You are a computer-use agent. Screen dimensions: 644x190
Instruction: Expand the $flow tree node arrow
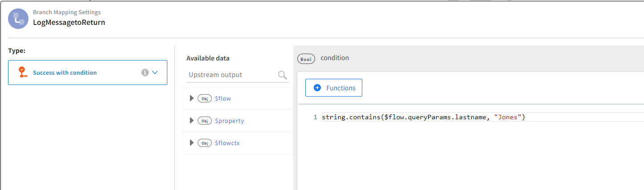tap(192, 98)
